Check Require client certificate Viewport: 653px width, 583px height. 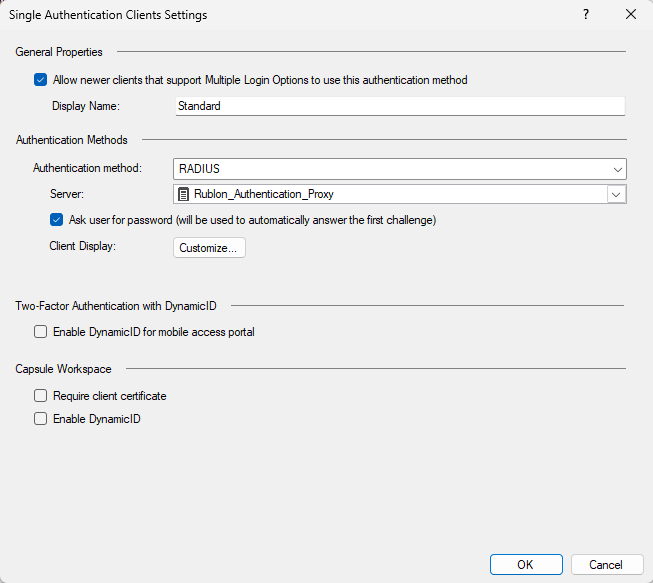pos(40,396)
